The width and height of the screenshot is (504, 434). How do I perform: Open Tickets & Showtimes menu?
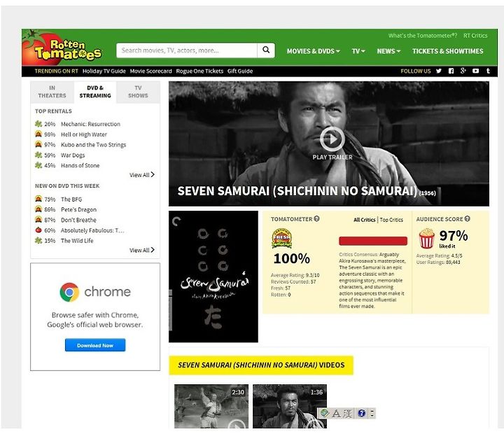448,51
